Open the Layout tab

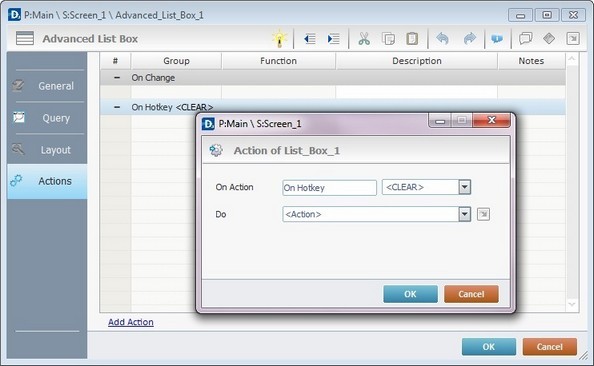pos(47,150)
